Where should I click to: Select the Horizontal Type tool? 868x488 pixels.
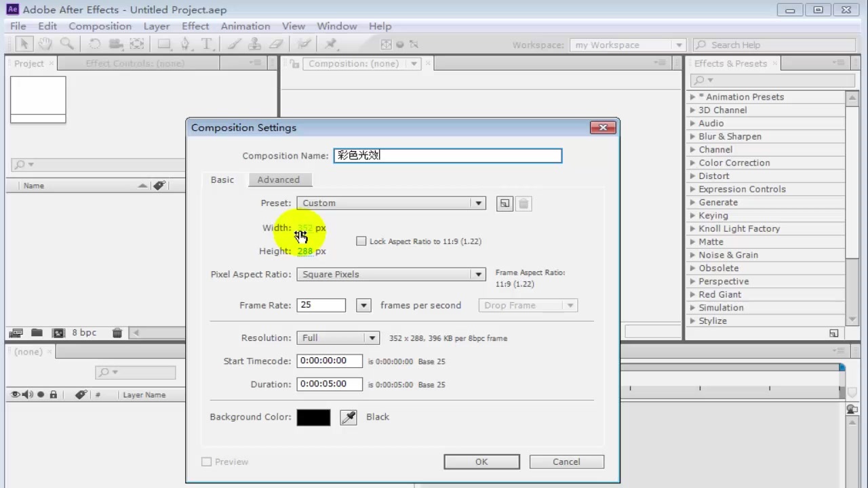click(x=207, y=44)
